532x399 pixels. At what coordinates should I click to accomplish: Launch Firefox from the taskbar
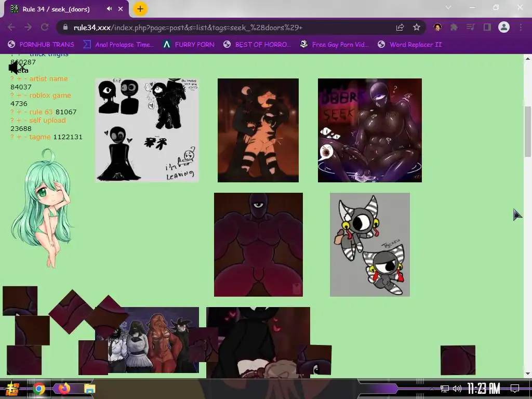(x=64, y=389)
